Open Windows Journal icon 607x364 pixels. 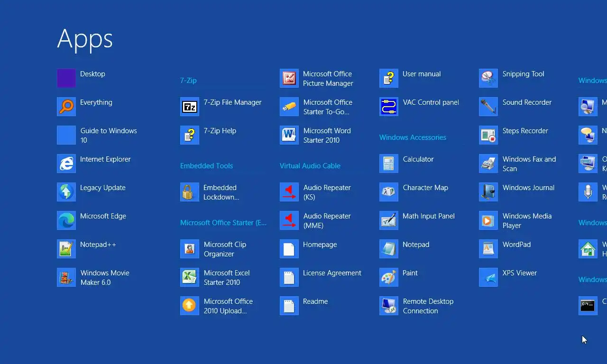pyautogui.click(x=488, y=192)
